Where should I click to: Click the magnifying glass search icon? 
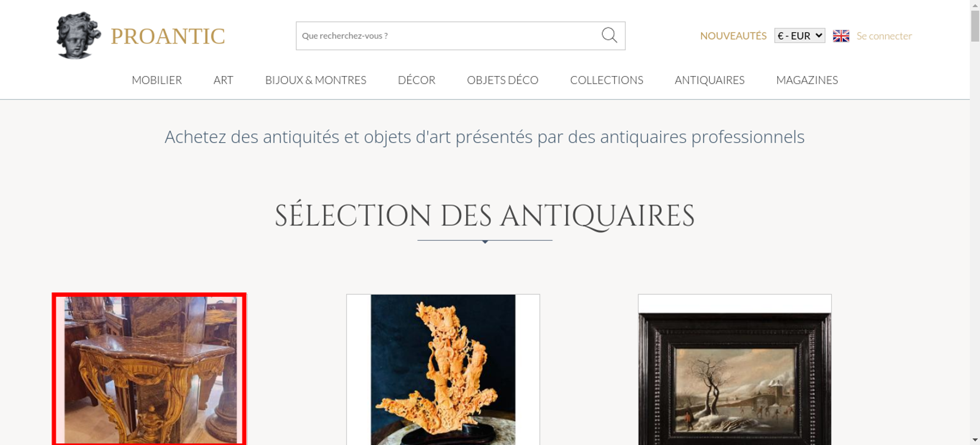pos(609,35)
